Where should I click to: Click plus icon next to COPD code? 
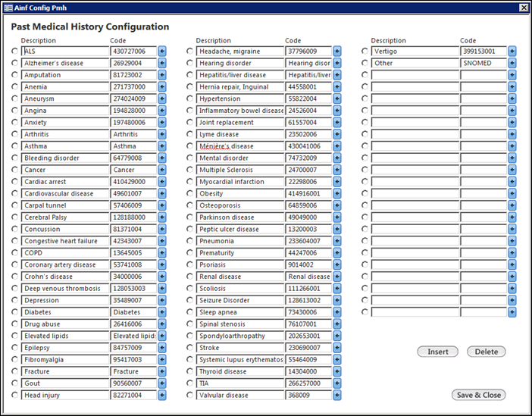tap(162, 253)
